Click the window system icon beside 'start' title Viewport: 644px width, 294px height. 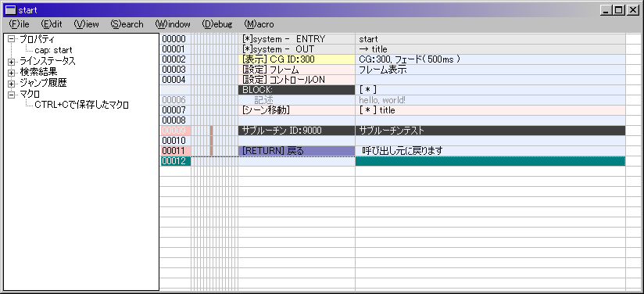pos(10,10)
